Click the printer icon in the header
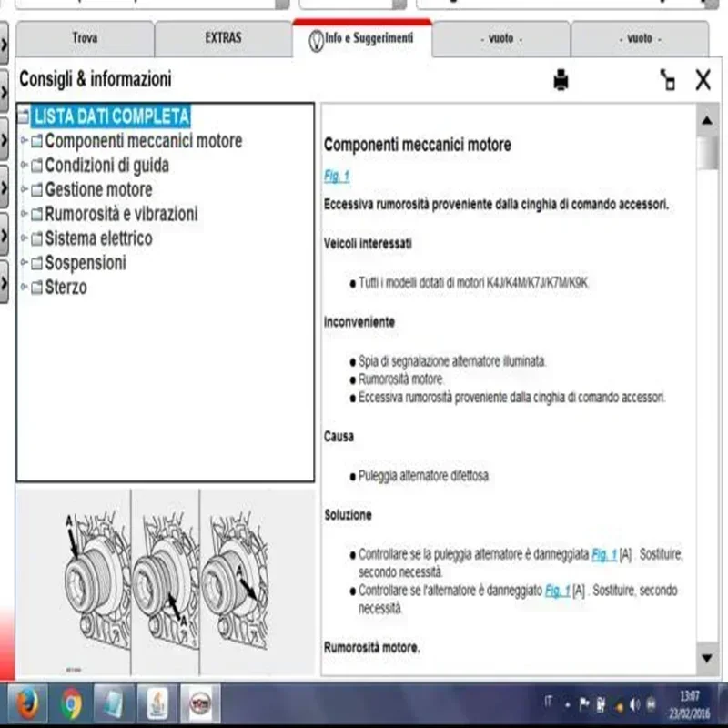The height and width of the screenshot is (728, 728). pos(561,81)
